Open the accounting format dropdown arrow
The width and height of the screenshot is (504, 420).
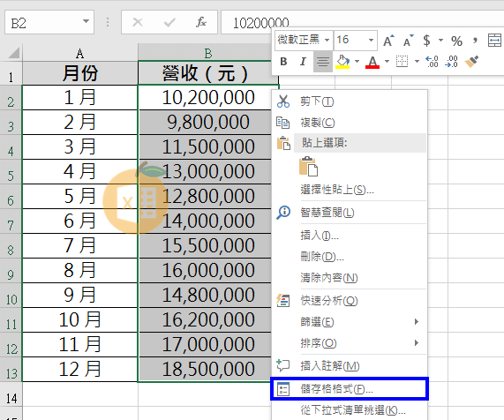coord(440,41)
